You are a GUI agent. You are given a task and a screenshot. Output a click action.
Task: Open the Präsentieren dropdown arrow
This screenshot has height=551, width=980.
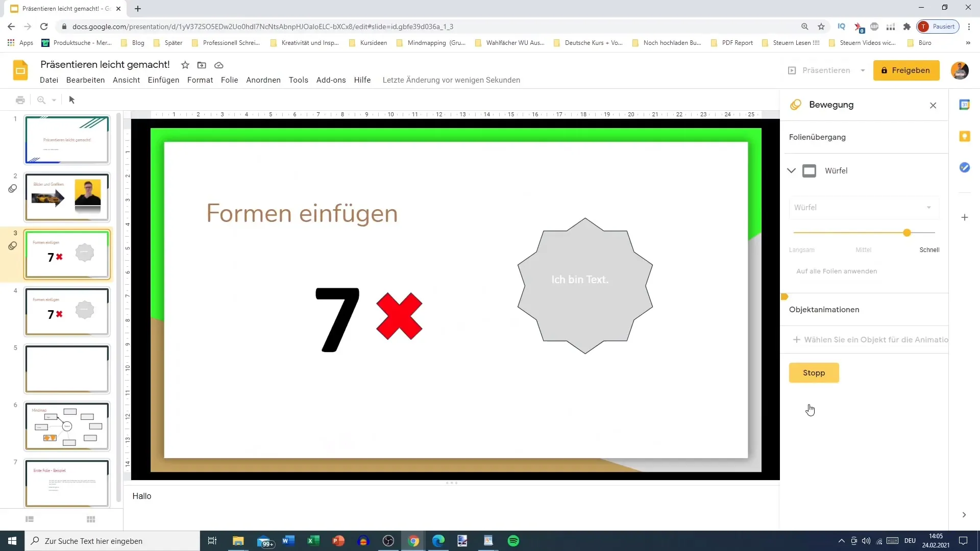point(863,70)
